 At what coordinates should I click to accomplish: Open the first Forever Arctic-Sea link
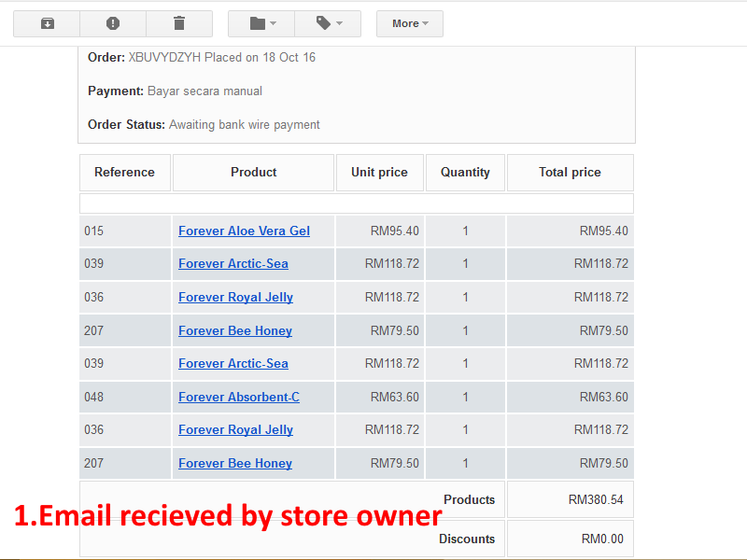coord(233,264)
